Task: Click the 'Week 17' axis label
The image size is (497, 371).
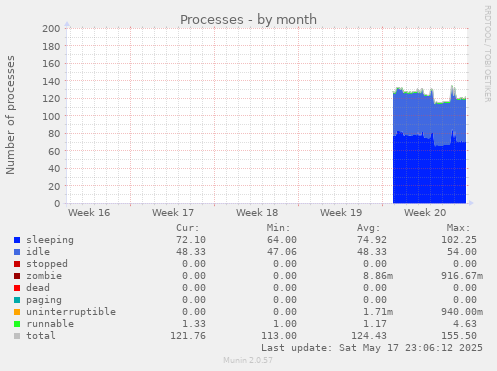Action: point(173,213)
